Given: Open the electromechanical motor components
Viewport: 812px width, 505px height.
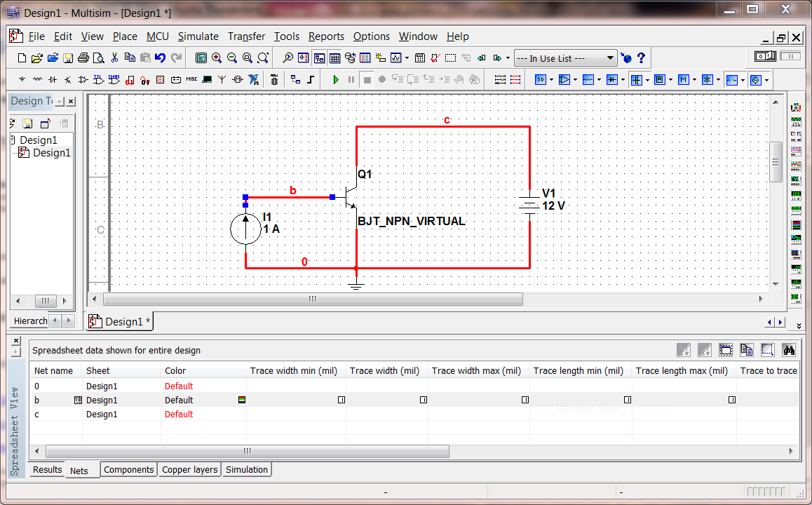Looking at the screenshot, I should (238, 80).
